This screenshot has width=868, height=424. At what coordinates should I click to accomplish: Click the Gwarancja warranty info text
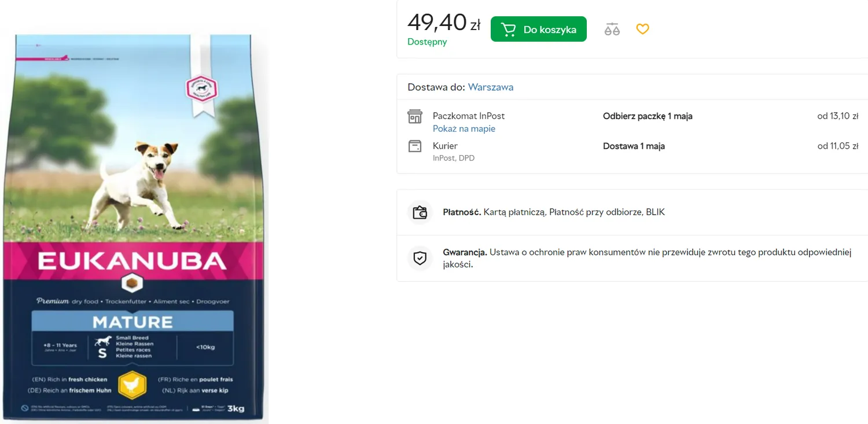pos(647,259)
